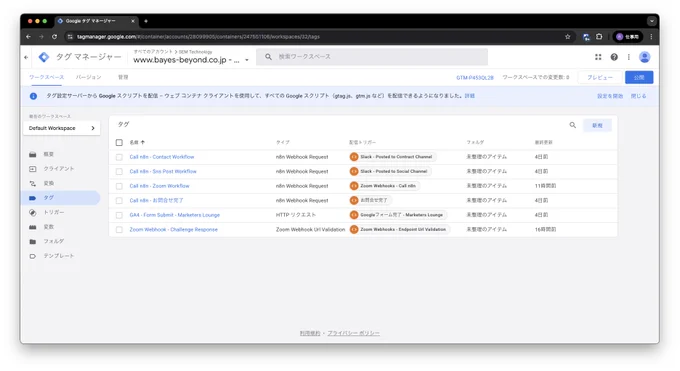Open the 変数 variables sidebar item

[61, 227]
